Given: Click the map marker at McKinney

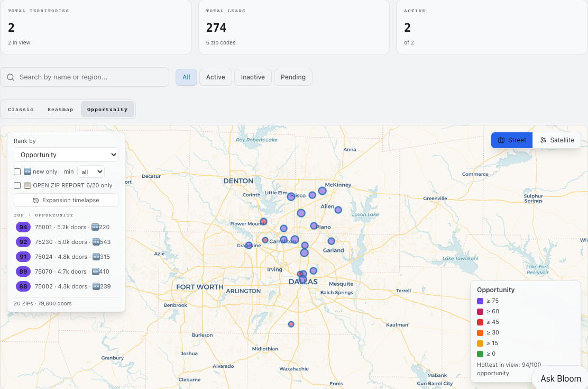Looking at the screenshot, I should click(322, 191).
